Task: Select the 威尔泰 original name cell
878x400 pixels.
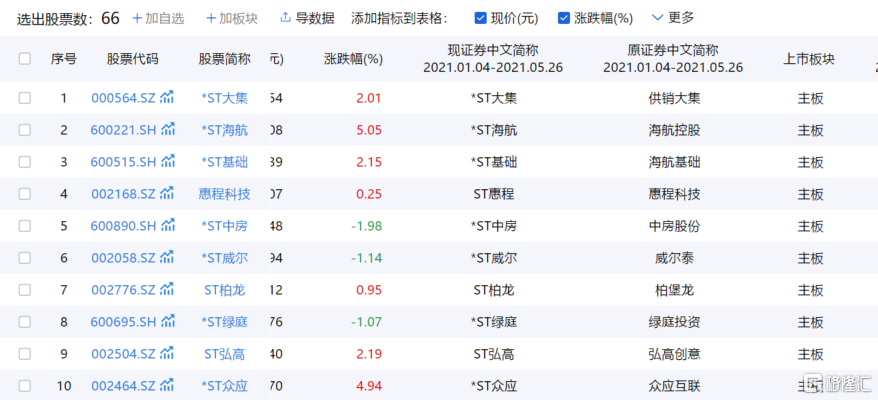Action: 674,258
